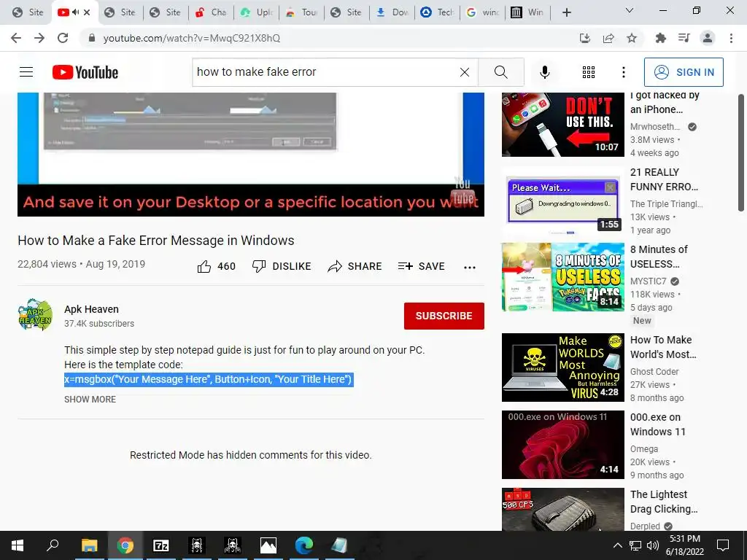
Task: Click the site lock icon in address bar
Action: (x=93, y=38)
